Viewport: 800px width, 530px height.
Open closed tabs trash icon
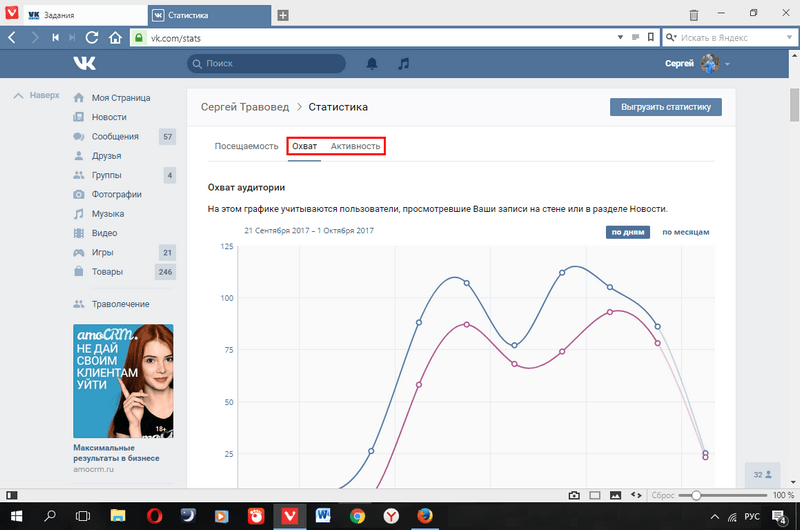pyautogui.click(x=694, y=15)
